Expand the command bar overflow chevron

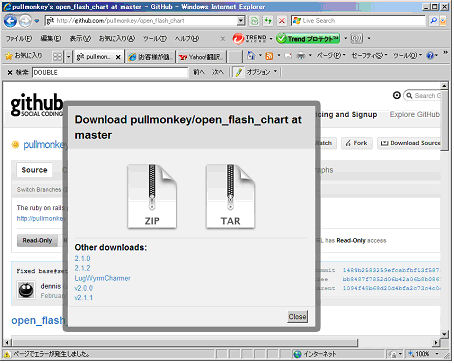point(445,53)
